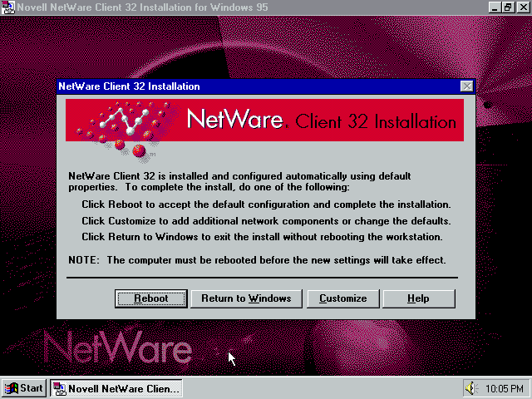Screen dimensions: 532x399
Task: Select the Novell NetWare Client taskbar button
Action: click(x=116, y=388)
